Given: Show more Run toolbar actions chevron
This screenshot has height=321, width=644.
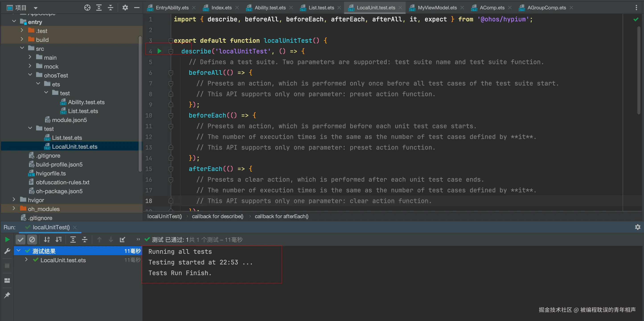Looking at the screenshot, I should [x=138, y=239].
